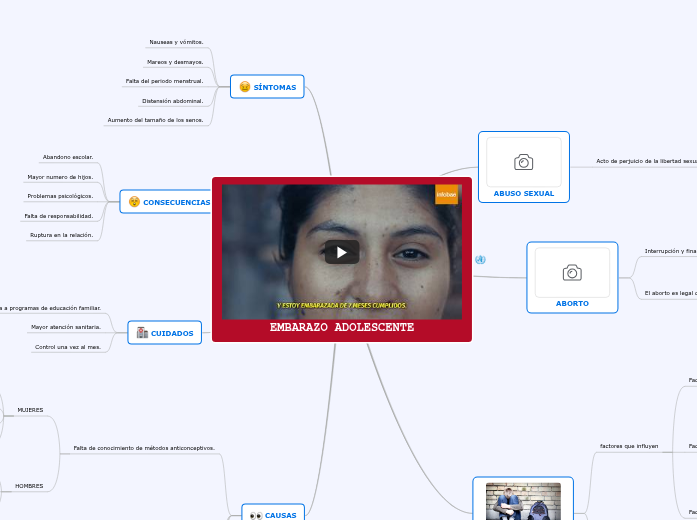The height and width of the screenshot is (520, 697).
Task: Play the embedded video in the central node
Action: click(342, 252)
